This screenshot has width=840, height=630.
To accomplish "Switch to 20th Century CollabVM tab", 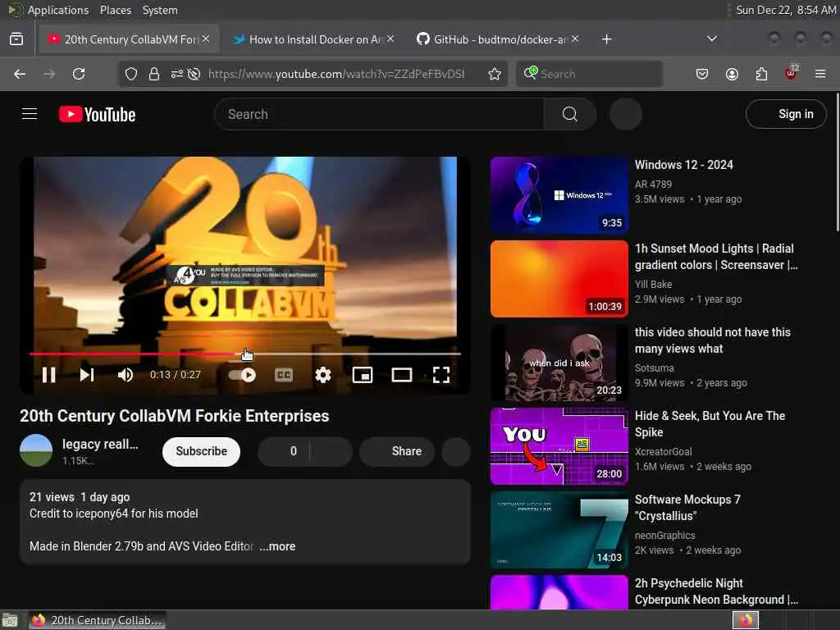I will (129, 39).
